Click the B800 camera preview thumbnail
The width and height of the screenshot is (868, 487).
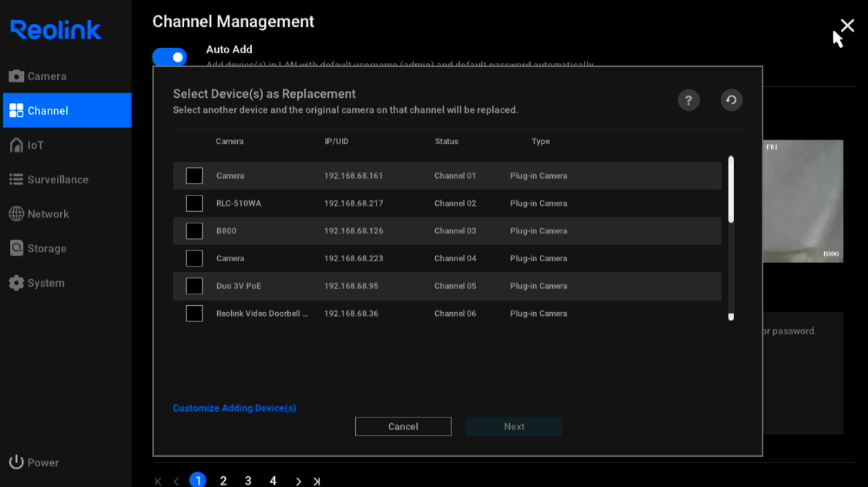pos(803,201)
